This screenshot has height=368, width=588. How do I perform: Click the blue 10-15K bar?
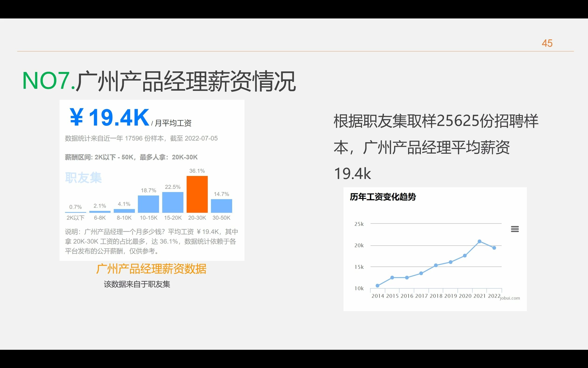click(x=148, y=204)
